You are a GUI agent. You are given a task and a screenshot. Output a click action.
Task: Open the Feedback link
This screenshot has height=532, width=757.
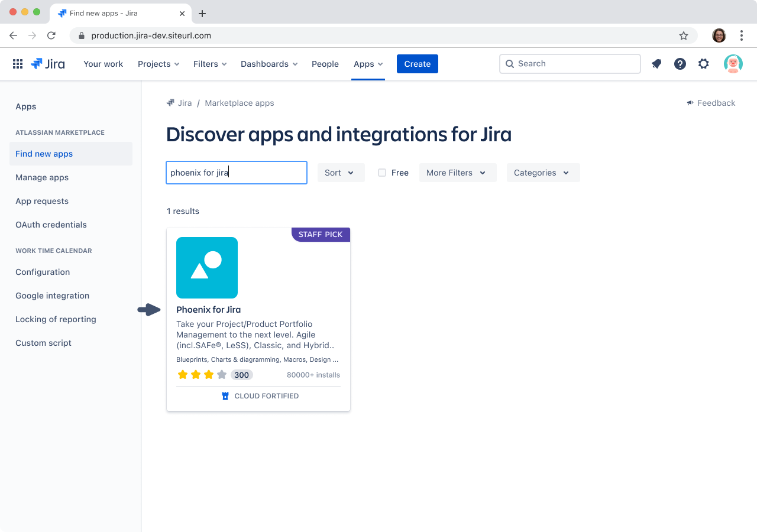(711, 102)
